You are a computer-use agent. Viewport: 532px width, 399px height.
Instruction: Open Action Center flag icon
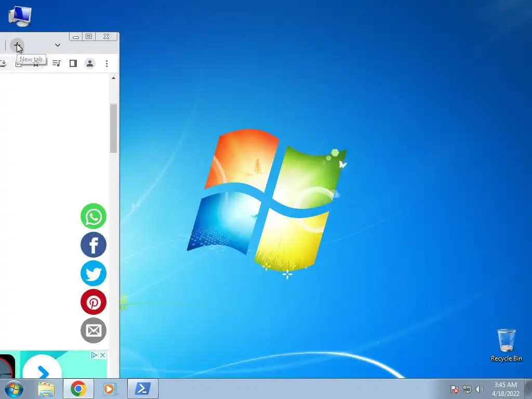(454, 389)
